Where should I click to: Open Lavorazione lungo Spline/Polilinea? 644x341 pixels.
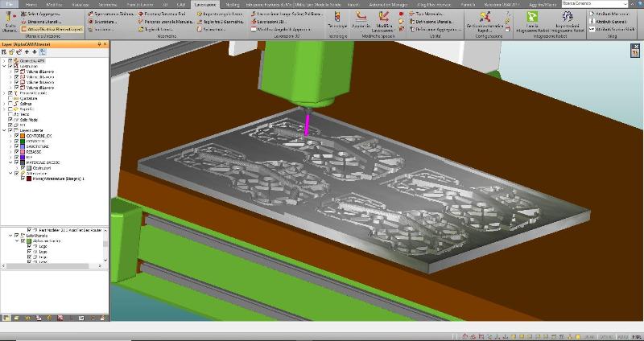(287, 14)
